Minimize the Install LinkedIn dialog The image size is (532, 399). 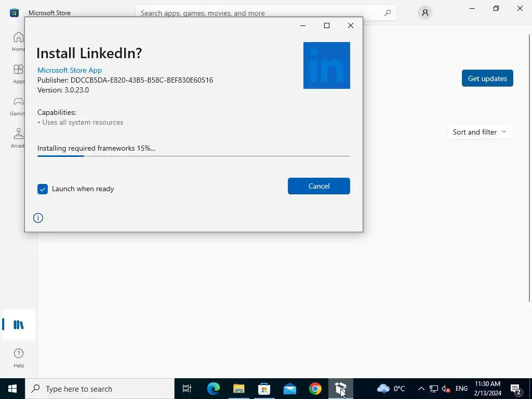303,25
